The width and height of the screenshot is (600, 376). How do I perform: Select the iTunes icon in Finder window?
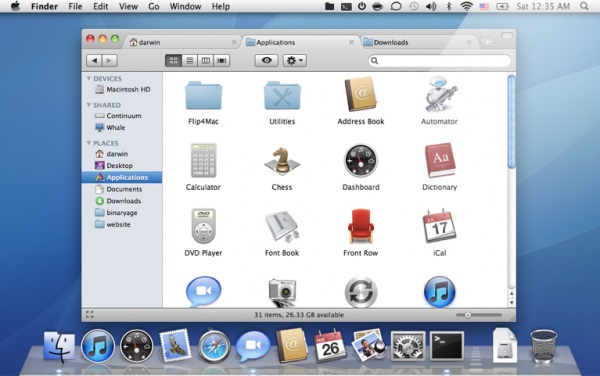pyautogui.click(x=440, y=292)
